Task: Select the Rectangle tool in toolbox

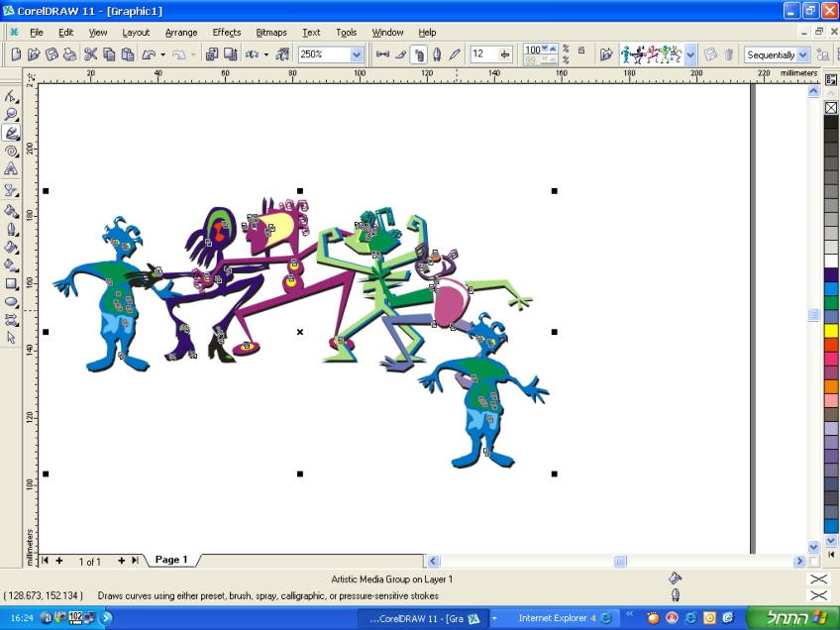Action: pyautogui.click(x=11, y=284)
